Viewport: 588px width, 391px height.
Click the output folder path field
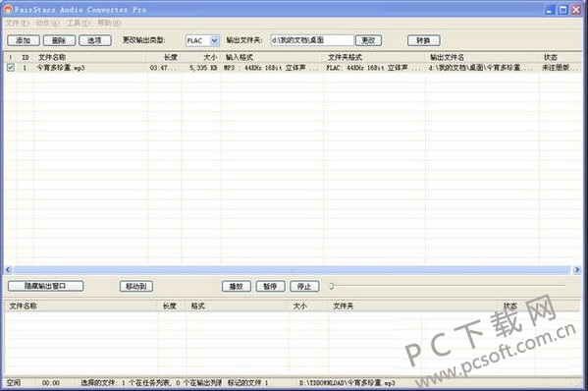pyautogui.click(x=312, y=40)
